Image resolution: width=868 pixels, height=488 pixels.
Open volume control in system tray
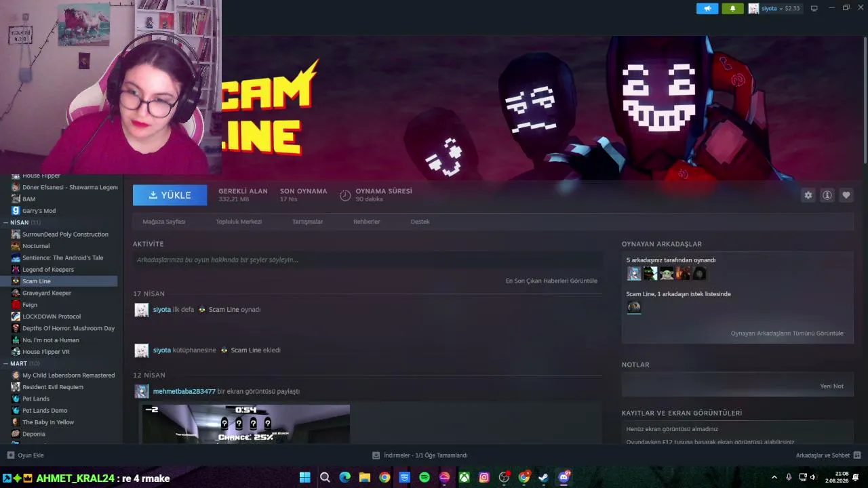813,477
